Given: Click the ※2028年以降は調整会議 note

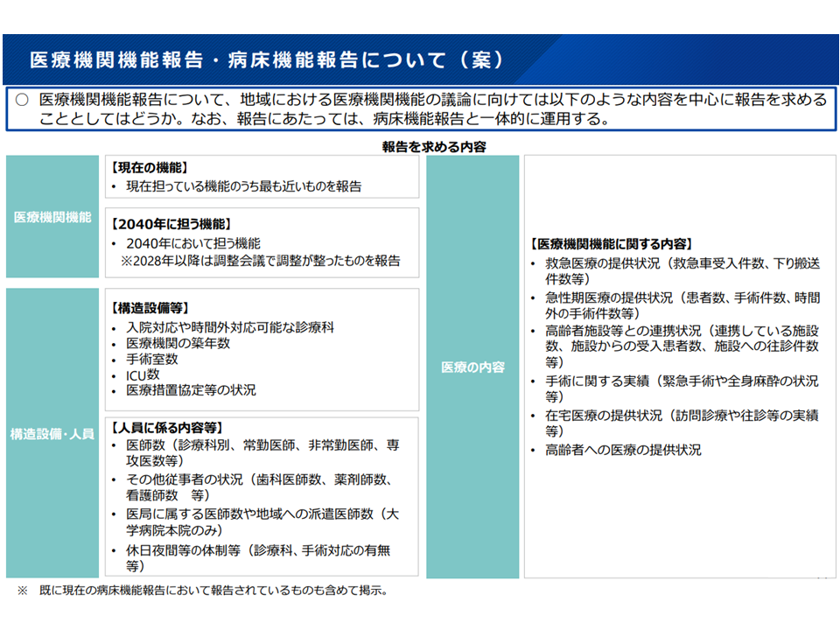Looking at the screenshot, I should tap(261, 260).
